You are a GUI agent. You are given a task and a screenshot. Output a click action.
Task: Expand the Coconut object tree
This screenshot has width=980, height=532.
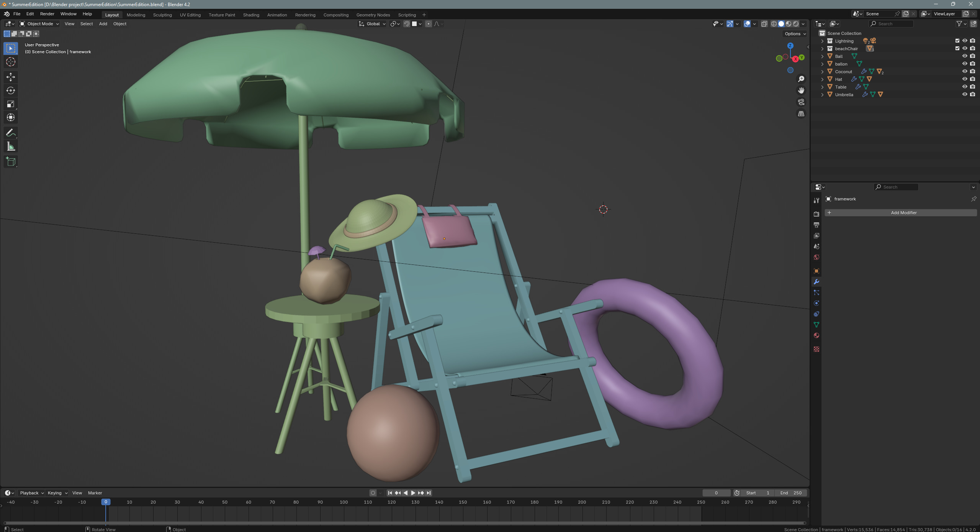point(822,72)
